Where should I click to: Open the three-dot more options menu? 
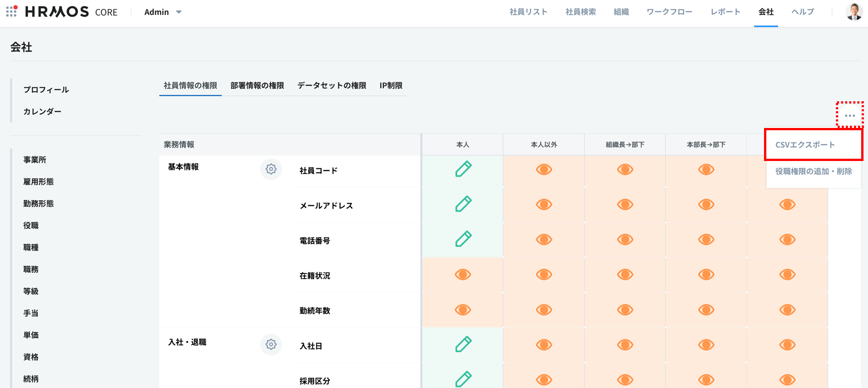(x=849, y=116)
